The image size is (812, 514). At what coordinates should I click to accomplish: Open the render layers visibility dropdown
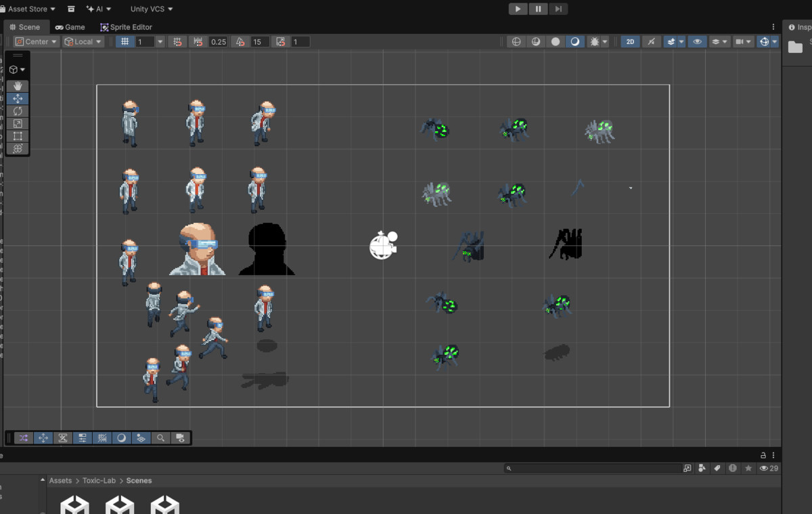(719, 41)
